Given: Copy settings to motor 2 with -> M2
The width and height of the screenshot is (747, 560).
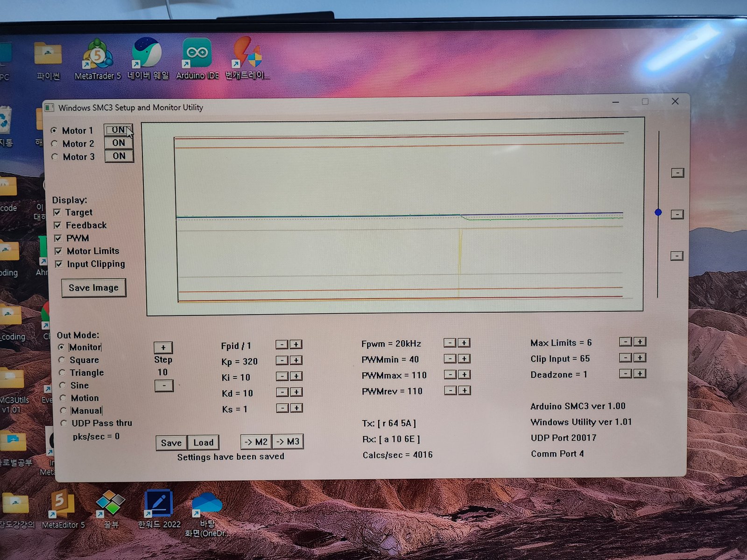Looking at the screenshot, I should pos(256,442).
